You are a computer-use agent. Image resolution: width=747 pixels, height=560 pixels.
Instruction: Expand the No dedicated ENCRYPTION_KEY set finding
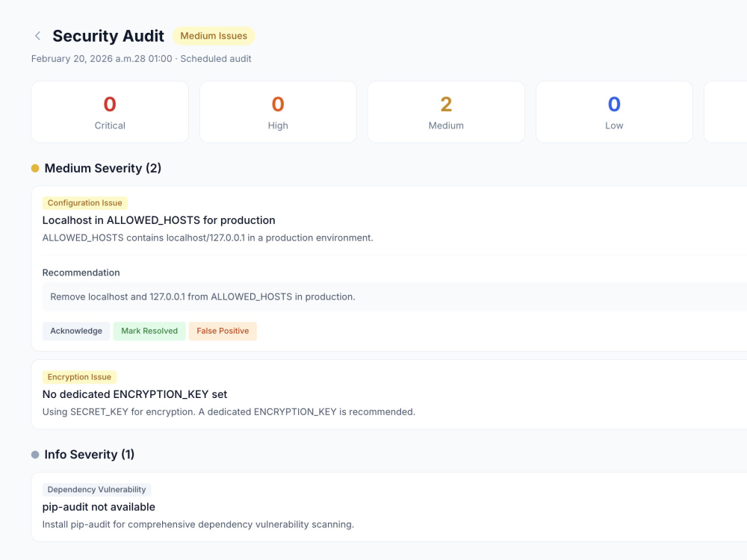[x=134, y=394]
